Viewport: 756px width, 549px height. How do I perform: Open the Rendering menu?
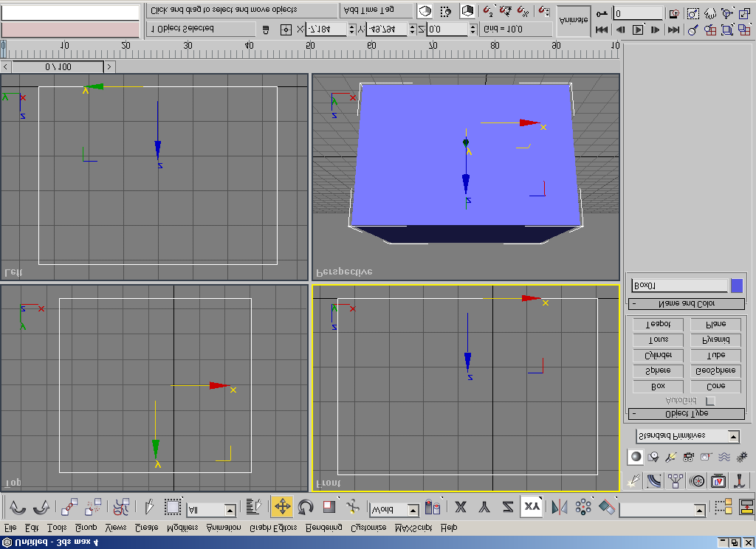click(323, 528)
